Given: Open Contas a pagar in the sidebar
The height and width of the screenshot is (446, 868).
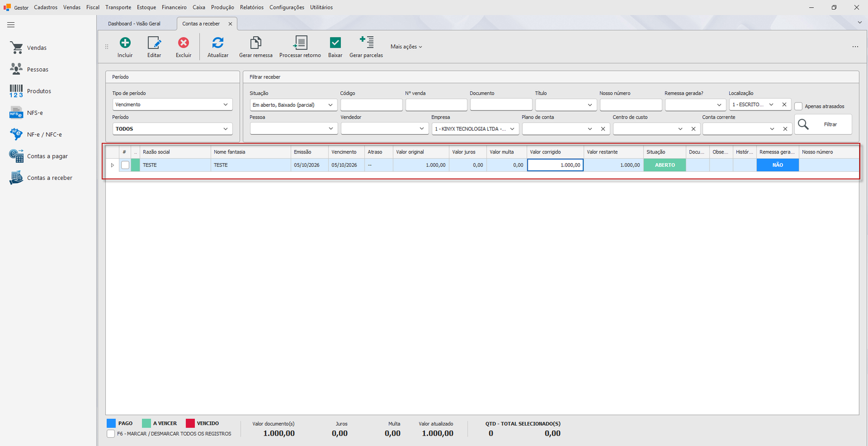Looking at the screenshot, I should [47, 156].
